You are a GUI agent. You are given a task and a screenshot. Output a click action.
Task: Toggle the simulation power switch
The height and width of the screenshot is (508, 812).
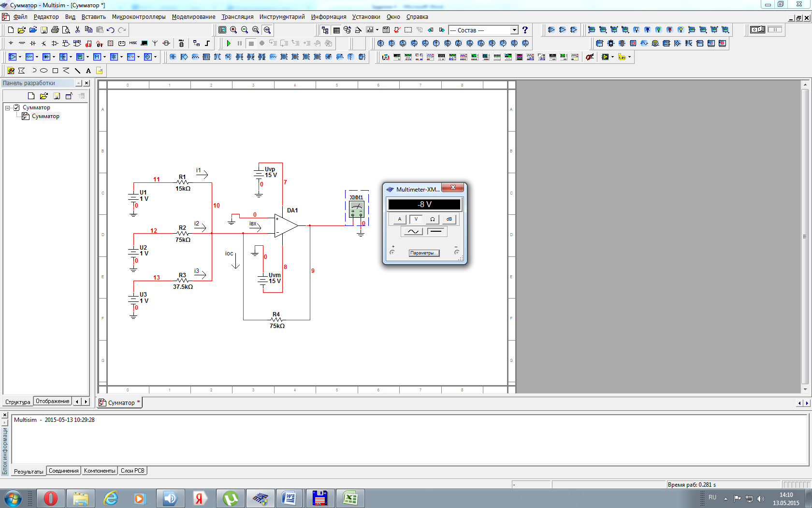(757, 30)
